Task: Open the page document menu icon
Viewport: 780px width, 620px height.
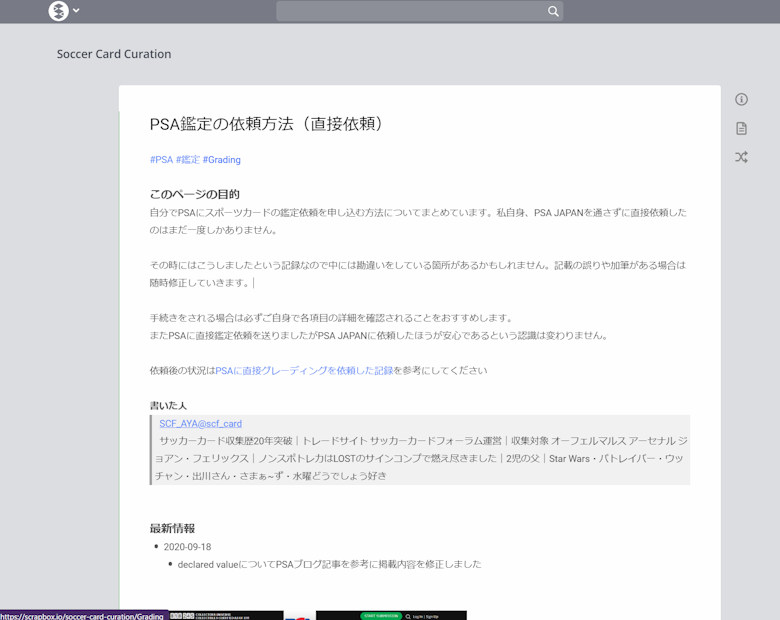Action: click(741, 128)
